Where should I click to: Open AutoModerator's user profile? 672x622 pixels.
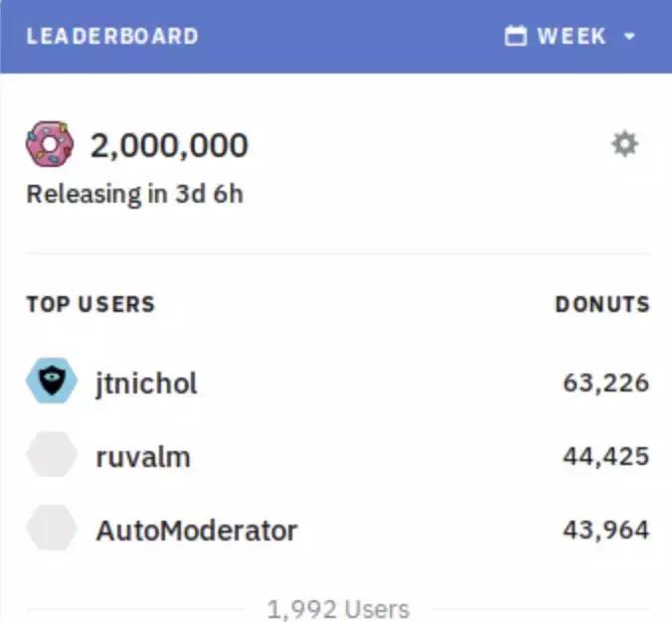pyautogui.click(x=196, y=530)
